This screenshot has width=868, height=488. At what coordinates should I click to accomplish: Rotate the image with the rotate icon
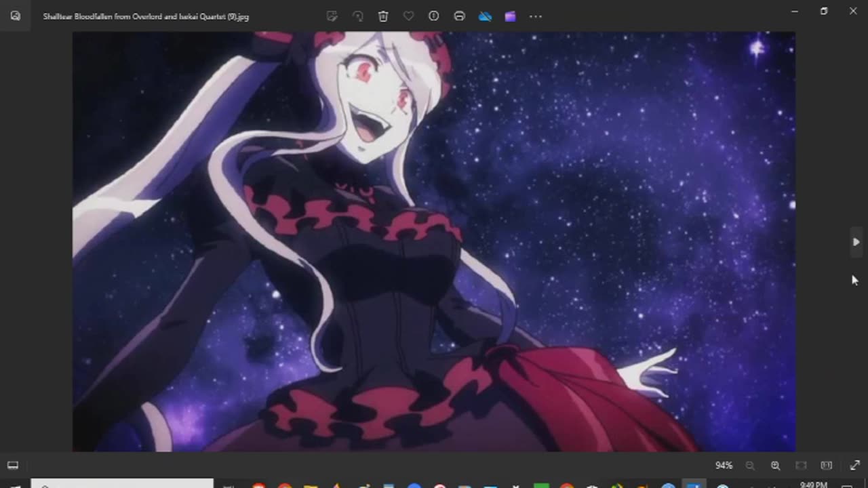tap(357, 16)
